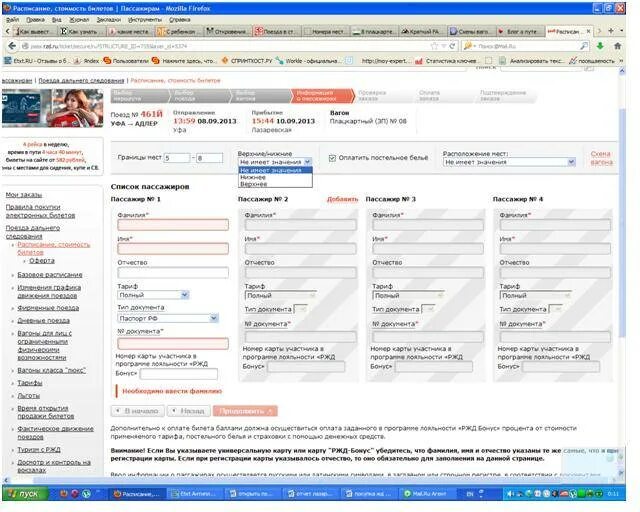This screenshot has height=512, width=640.
Task: Toggle Оплатить постельное бельё checkbox
Action: point(332,158)
